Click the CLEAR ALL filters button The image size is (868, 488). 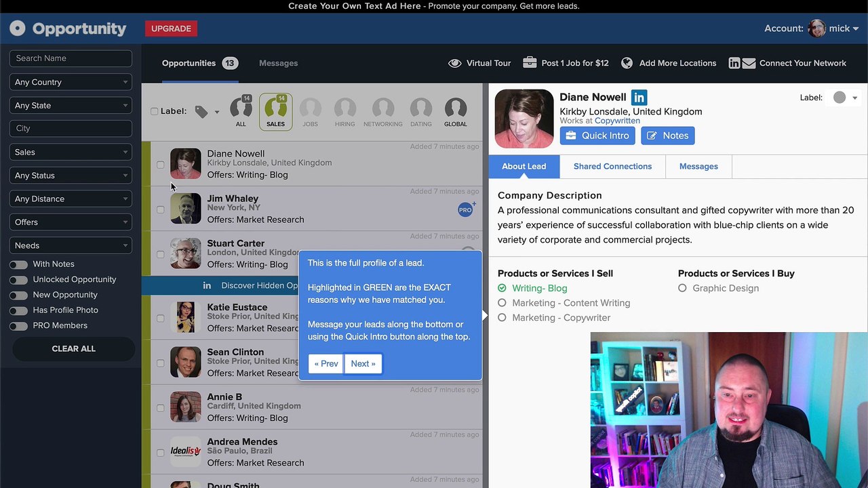74,348
